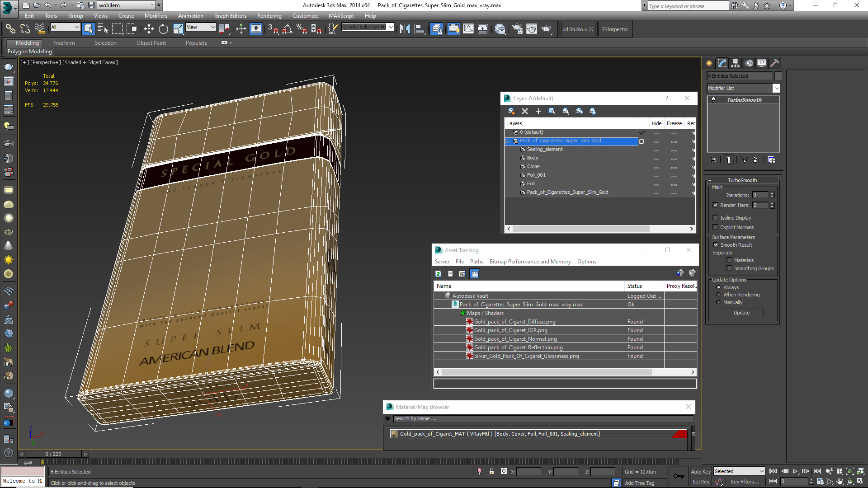This screenshot has height=488, width=868.
Task: Click the Selection Lock toggle padlock
Action: click(491, 471)
